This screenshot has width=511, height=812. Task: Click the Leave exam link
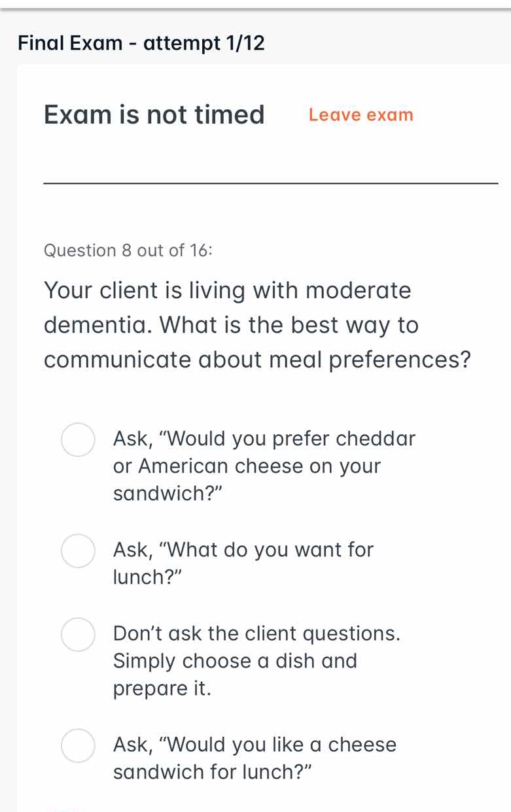point(361,115)
